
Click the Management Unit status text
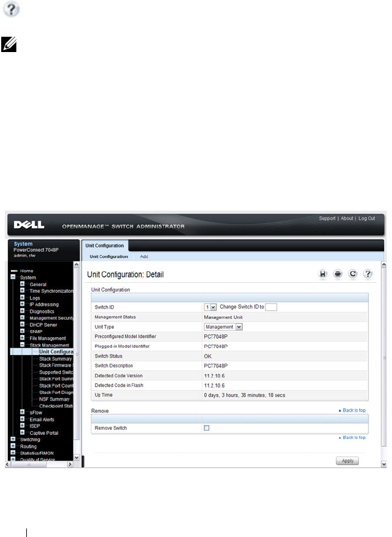tap(223, 317)
